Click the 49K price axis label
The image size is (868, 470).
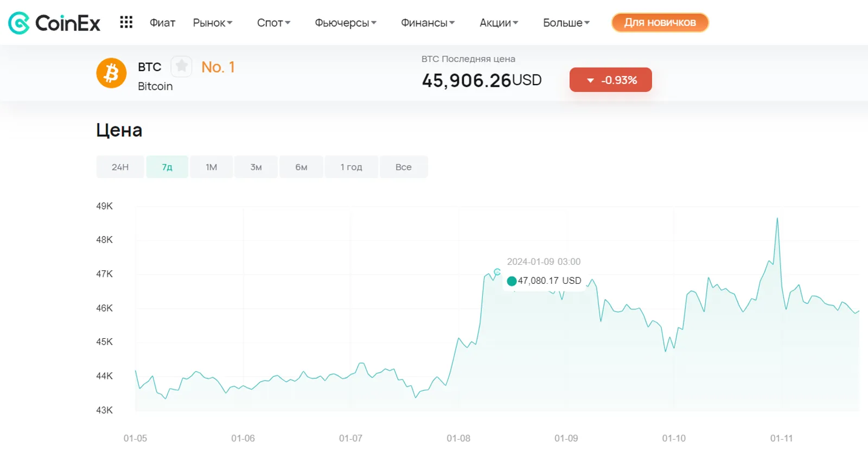pyautogui.click(x=105, y=206)
